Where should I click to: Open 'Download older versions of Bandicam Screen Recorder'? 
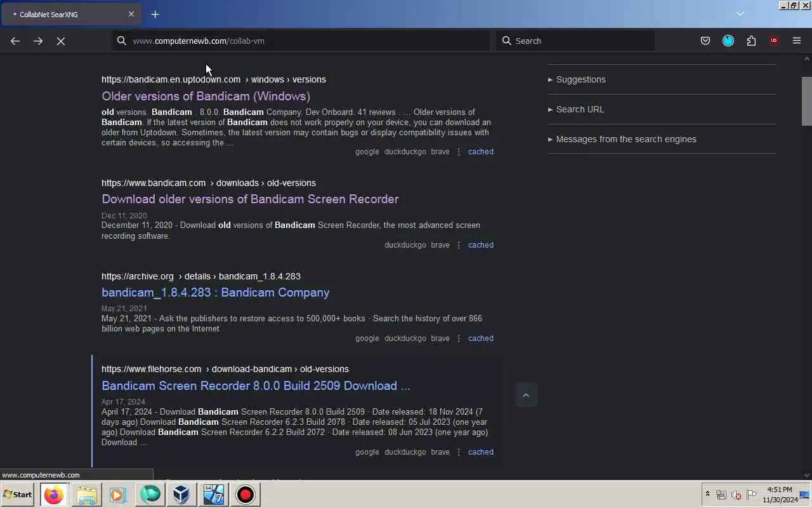coord(250,199)
